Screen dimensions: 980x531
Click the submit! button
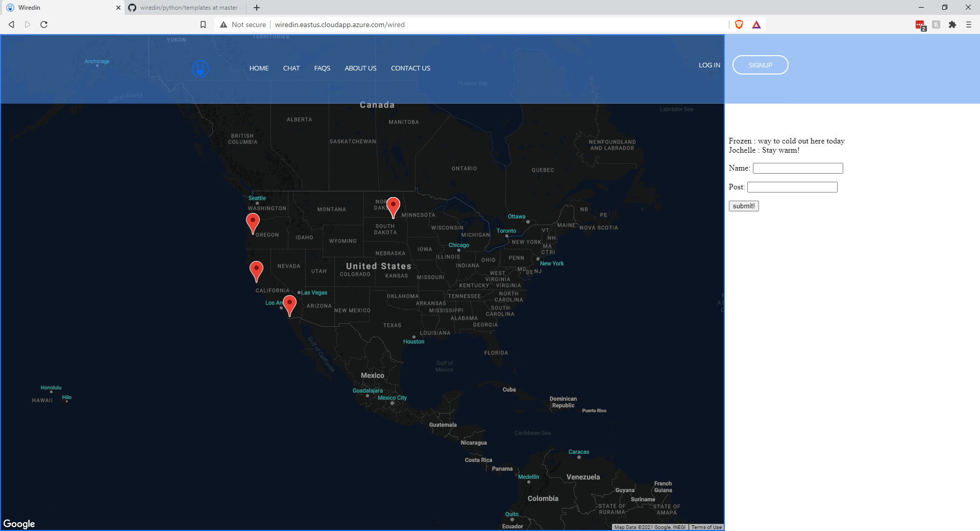click(x=744, y=206)
